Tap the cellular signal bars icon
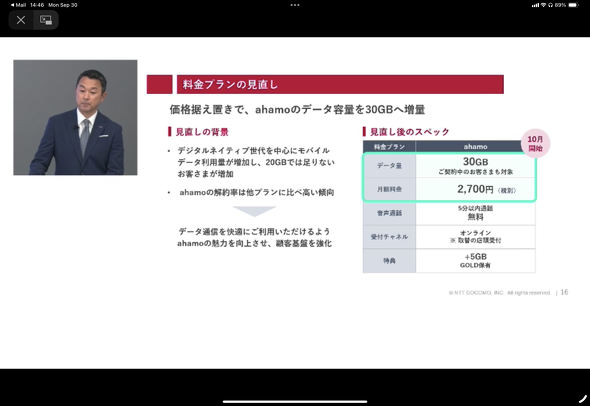The width and height of the screenshot is (590, 406). tap(535, 5)
